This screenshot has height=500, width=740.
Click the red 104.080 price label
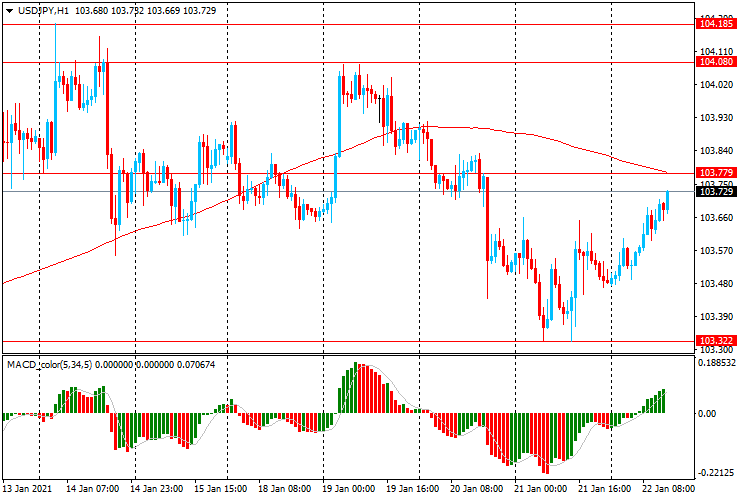716,62
